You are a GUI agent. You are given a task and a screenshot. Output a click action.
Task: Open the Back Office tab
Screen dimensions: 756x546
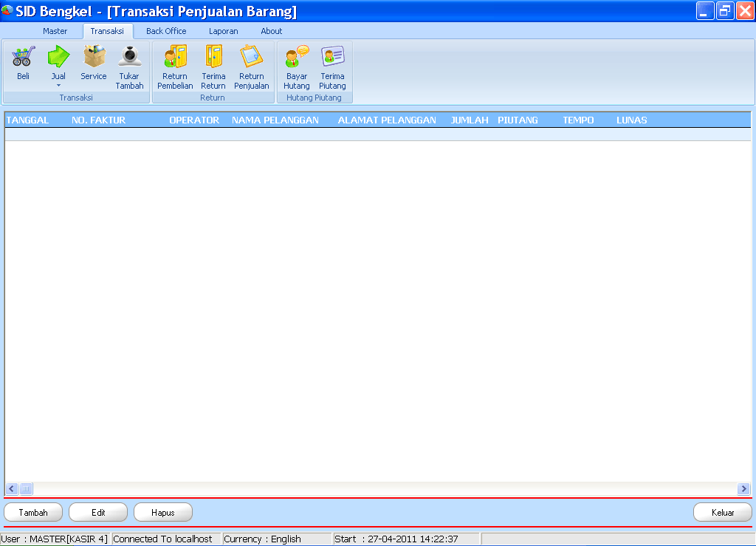(165, 31)
